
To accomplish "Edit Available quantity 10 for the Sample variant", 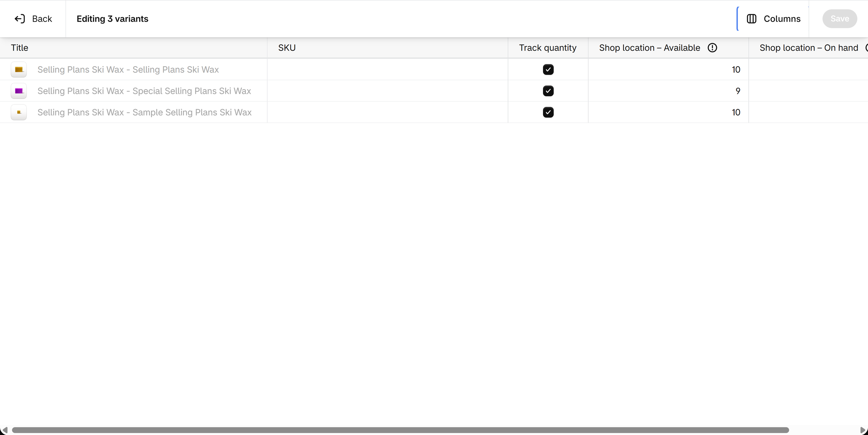I will pos(669,112).
